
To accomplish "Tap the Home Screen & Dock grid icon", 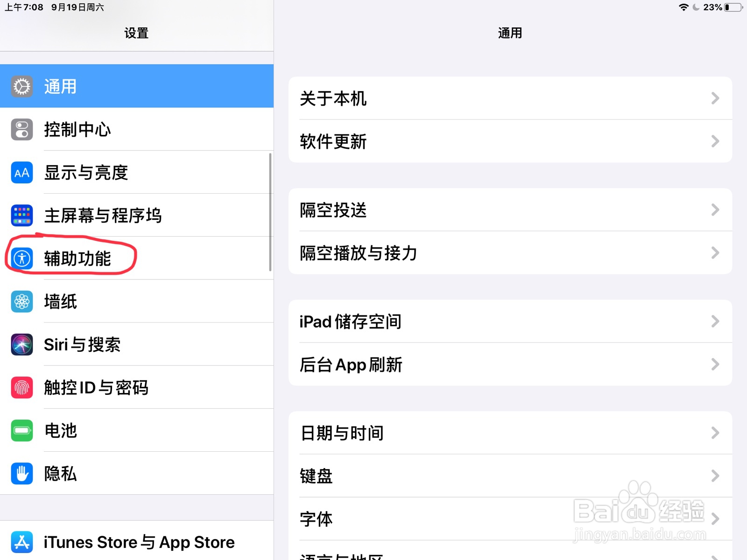I will pos(22,216).
